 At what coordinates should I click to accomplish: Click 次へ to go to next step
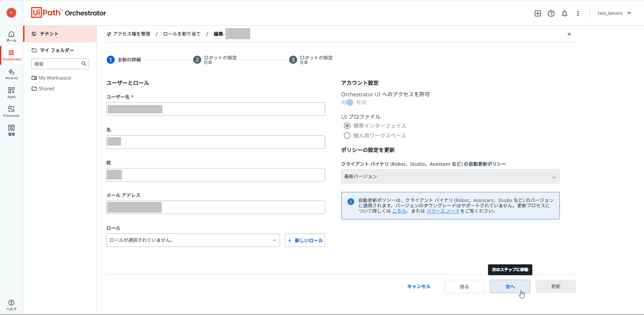point(510,286)
